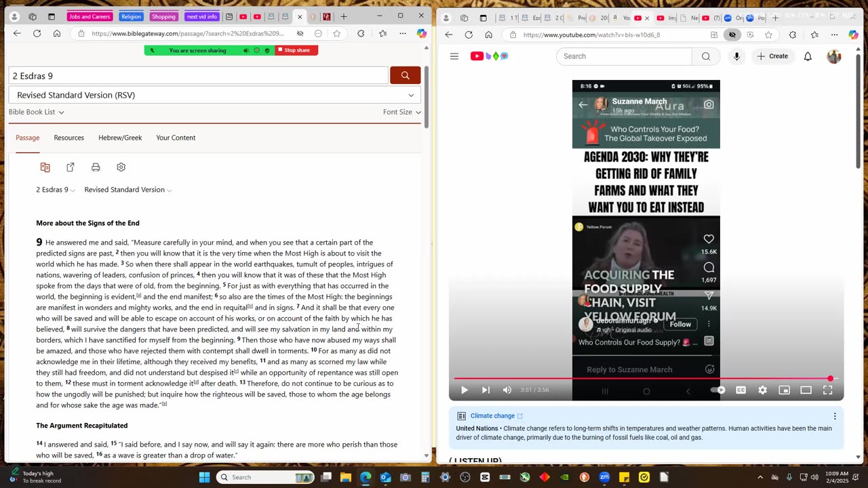Focus the 2 Esdras 9 search field
Image resolution: width=868 pixels, height=488 pixels.
[198, 76]
